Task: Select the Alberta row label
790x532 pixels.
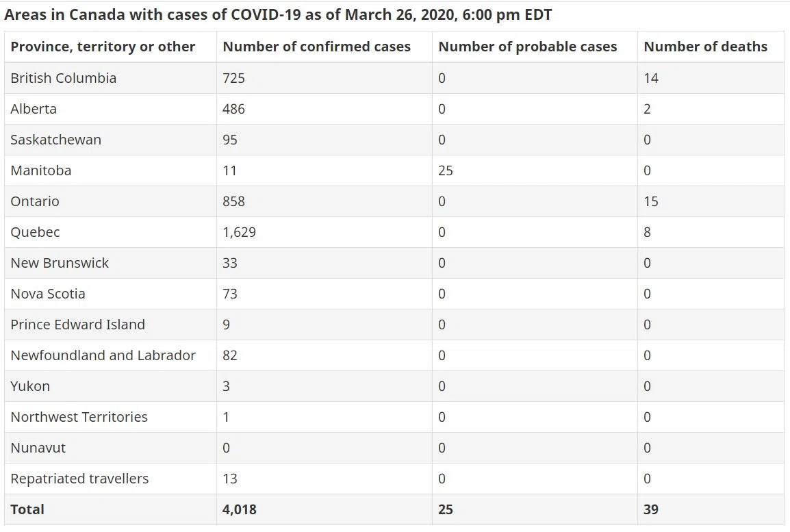Action: [34, 109]
